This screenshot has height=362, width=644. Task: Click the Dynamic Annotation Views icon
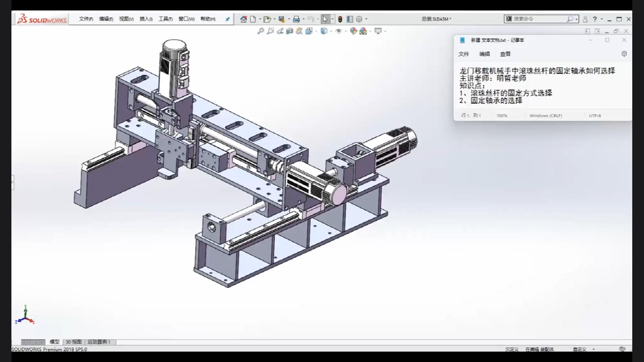click(299, 31)
